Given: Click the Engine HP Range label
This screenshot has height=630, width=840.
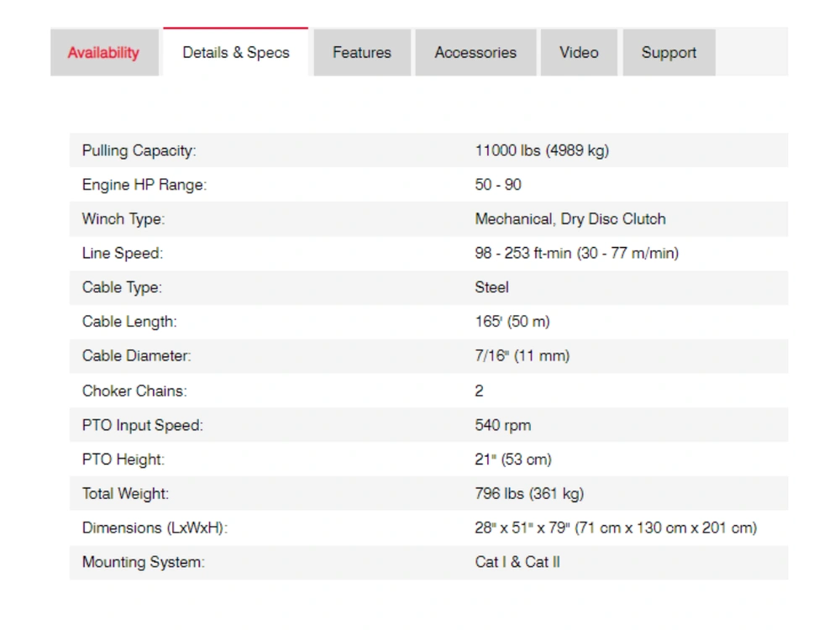Looking at the screenshot, I should coord(144,185).
